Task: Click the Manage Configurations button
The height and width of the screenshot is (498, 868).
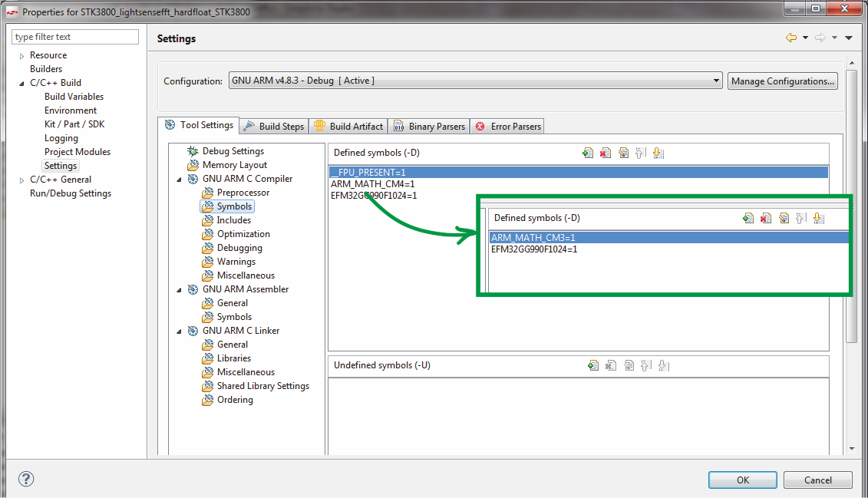Action: click(x=782, y=81)
